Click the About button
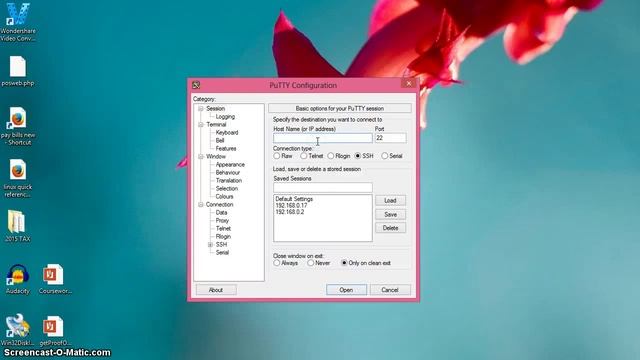The height and width of the screenshot is (360, 640). coord(216,290)
